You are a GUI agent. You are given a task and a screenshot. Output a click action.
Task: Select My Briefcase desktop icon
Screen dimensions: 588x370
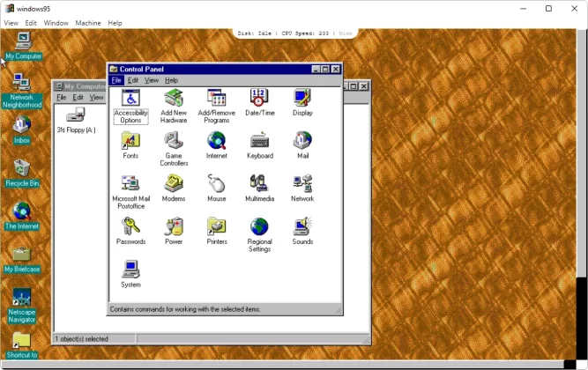(22, 255)
